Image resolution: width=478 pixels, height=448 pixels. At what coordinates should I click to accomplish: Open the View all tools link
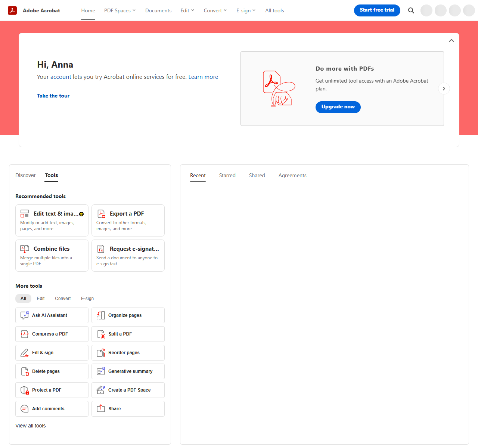pyautogui.click(x=31, y=426)
